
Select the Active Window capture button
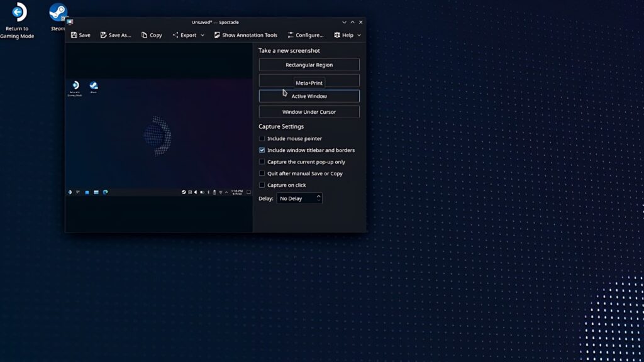[x=308, y=96]
